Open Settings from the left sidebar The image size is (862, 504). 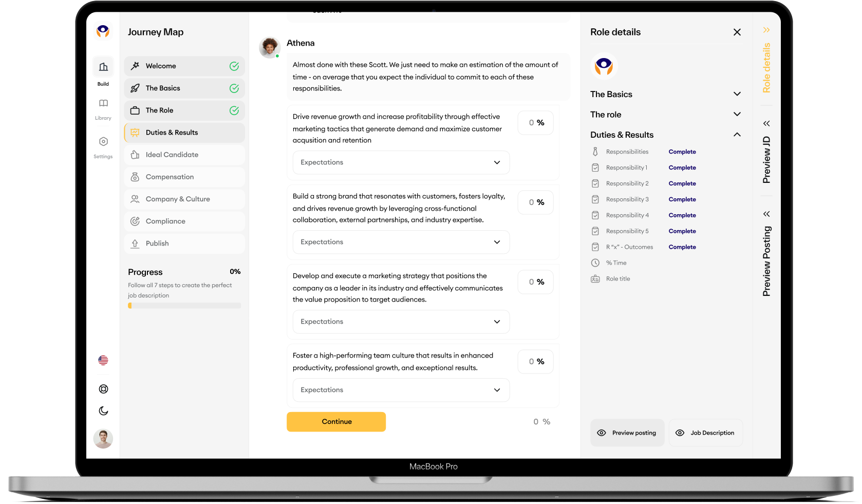[x=103, y=142]
